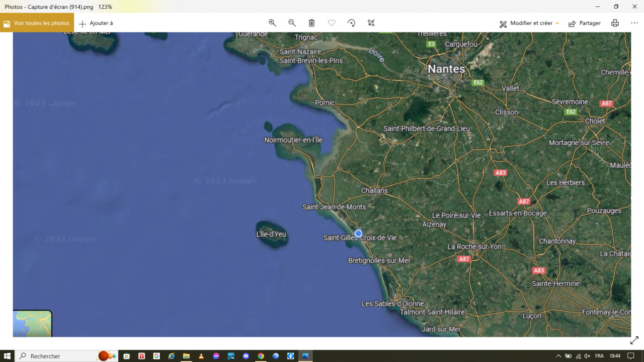
Task: Click the Les Herbiers map label
Action: [565, 183]
